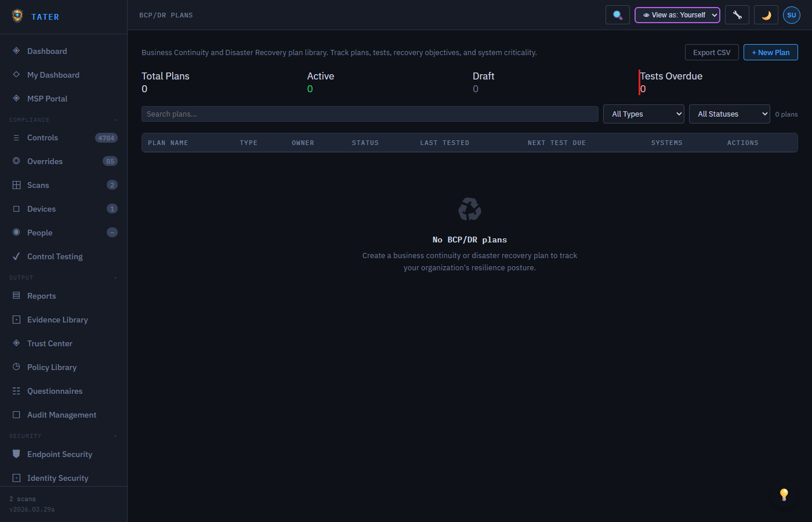
Task: Click the Evidence Library box icon
Action: pos(16,320)
